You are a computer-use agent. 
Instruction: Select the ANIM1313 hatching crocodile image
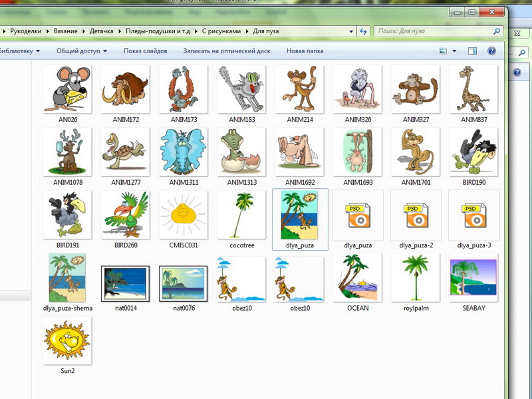tap(241, 152)
